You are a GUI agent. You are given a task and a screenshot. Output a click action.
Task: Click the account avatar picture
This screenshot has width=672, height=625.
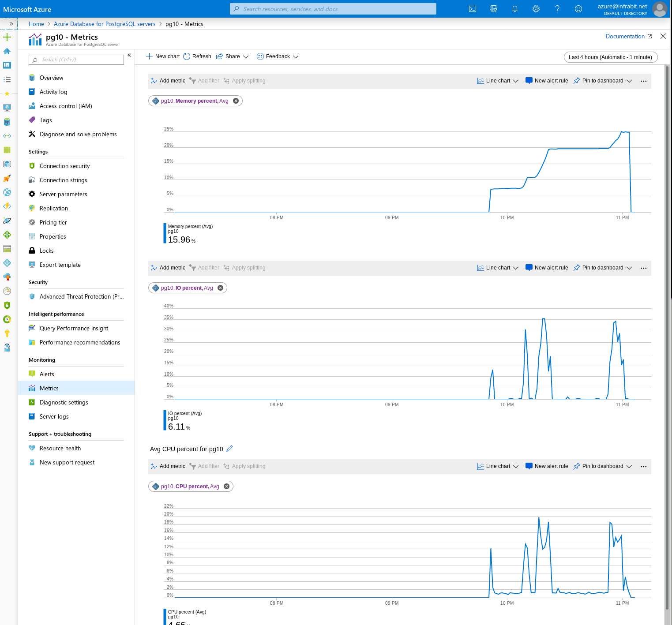[660, 9]
